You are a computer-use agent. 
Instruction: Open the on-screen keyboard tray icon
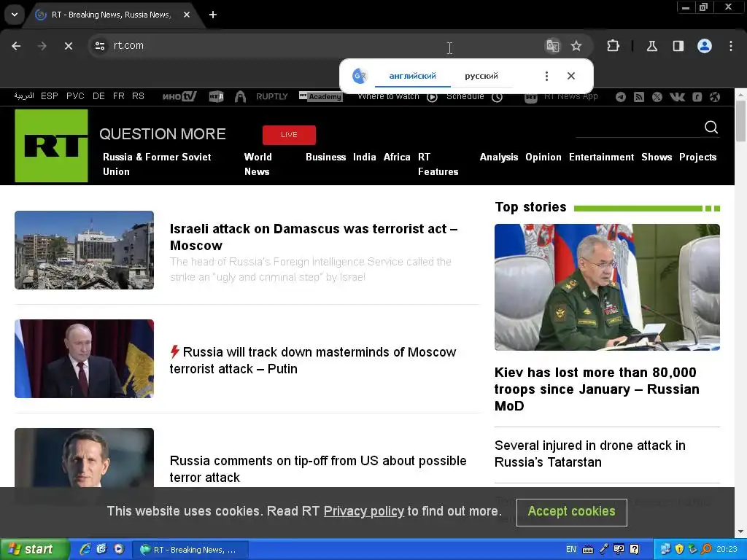(588, 550)
